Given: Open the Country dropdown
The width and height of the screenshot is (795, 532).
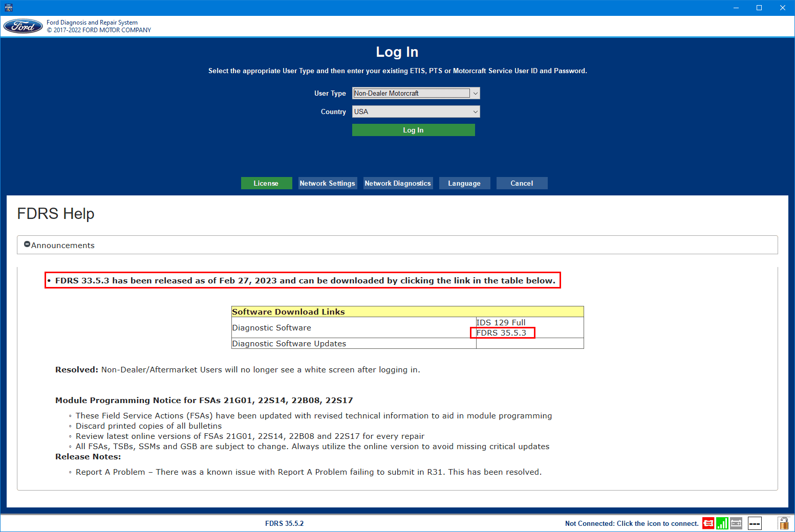Looking at the screenshot, I should pyautogui.click(x=416, y=112).
